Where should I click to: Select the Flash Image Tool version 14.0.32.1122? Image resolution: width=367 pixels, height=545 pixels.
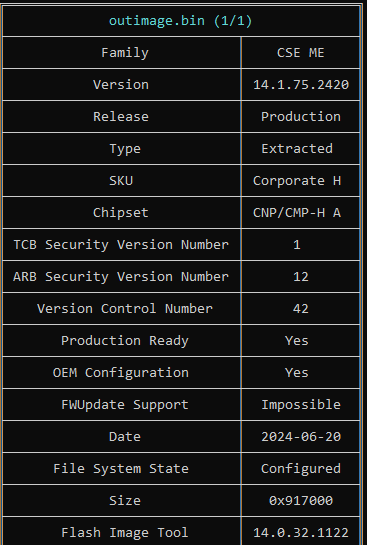coord(301,532)
